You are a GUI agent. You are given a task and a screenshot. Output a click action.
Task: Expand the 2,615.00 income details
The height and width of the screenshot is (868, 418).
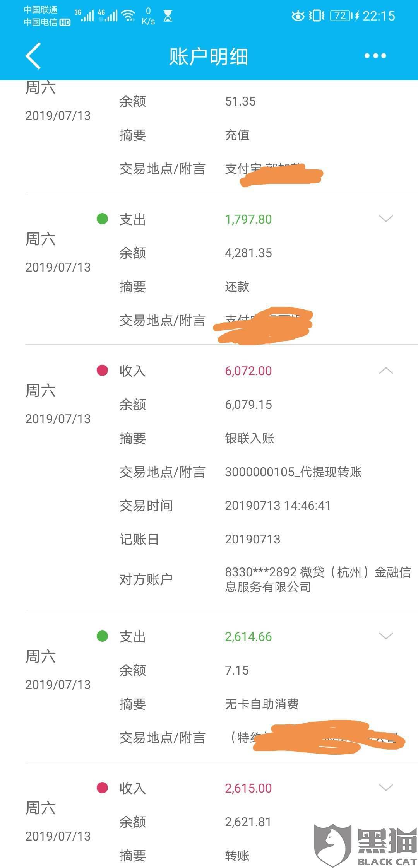point(386,788)
